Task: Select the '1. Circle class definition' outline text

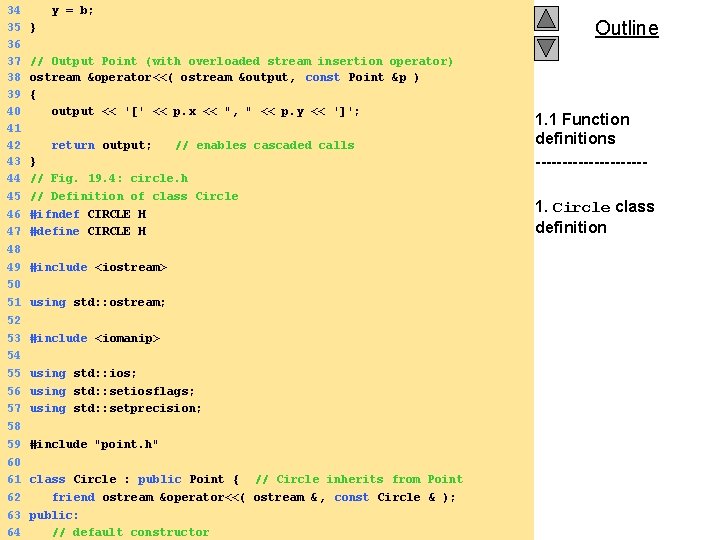Action: [595, 217]
